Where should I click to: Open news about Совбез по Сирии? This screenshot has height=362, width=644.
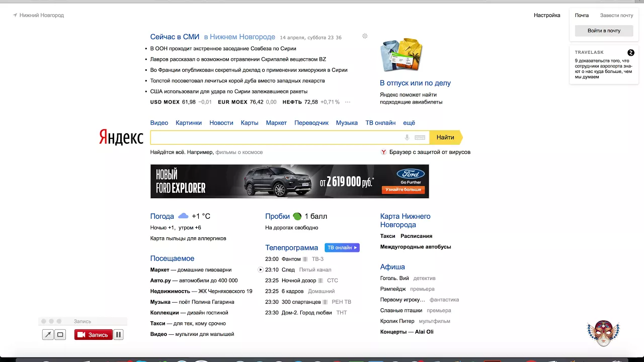pyautogui.click(x=223, y=49)
